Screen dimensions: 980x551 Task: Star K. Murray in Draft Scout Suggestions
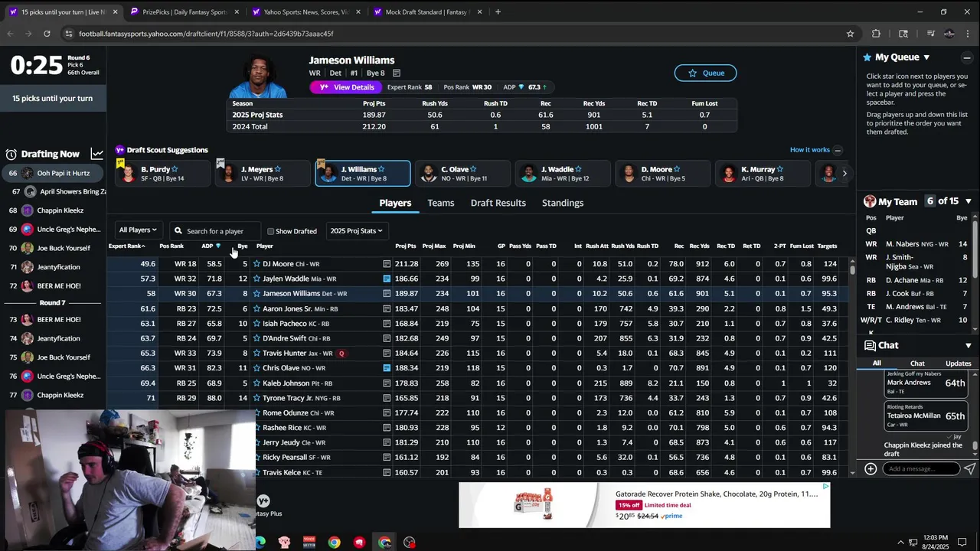tap(779, 169)
